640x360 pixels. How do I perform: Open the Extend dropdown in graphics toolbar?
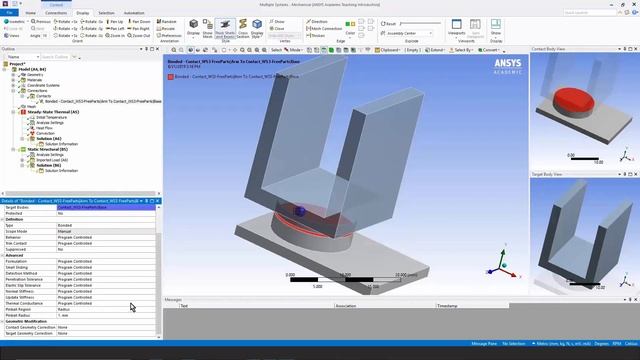tap(434, 50)
